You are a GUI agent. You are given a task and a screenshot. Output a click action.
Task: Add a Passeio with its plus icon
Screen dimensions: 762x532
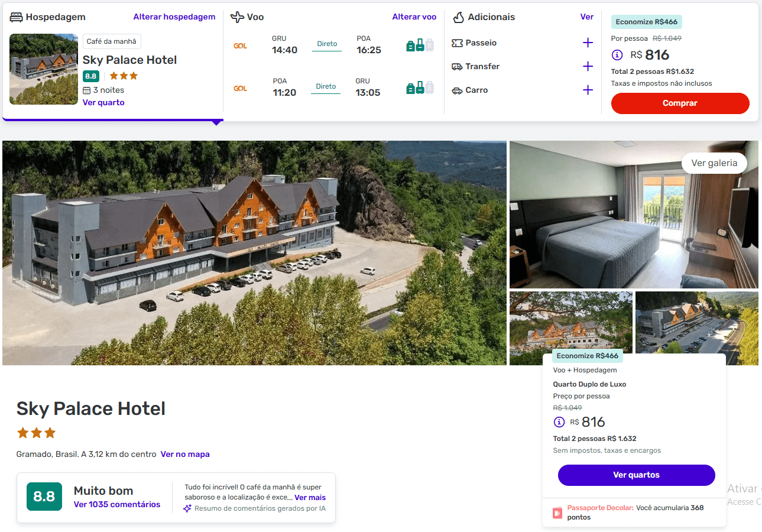click(588, 43)
